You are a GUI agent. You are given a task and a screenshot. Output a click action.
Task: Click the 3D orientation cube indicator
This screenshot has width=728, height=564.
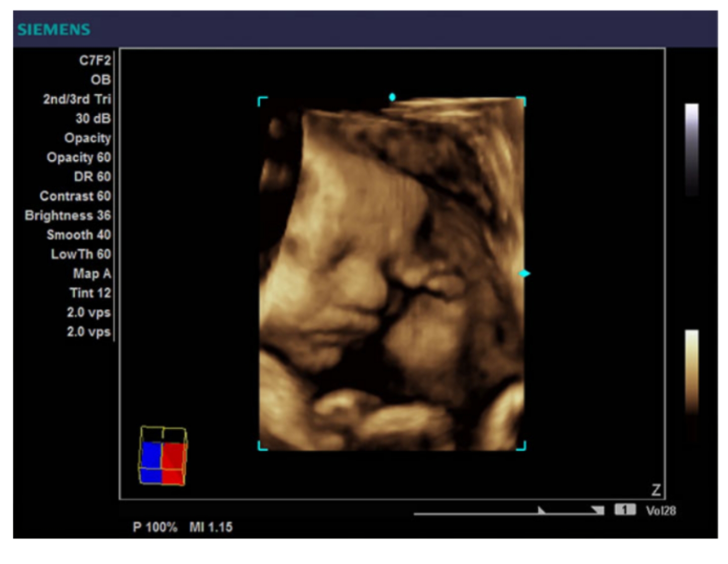pyautogui.click(x=163, y=456)
